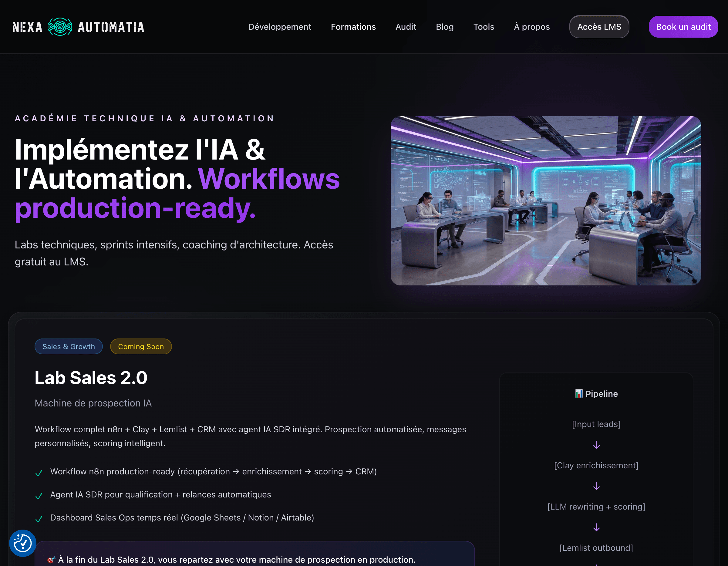Select the 'Sales & Growth' badge
This screenshot has height=566, width=728.
click(x=68, y=346)
